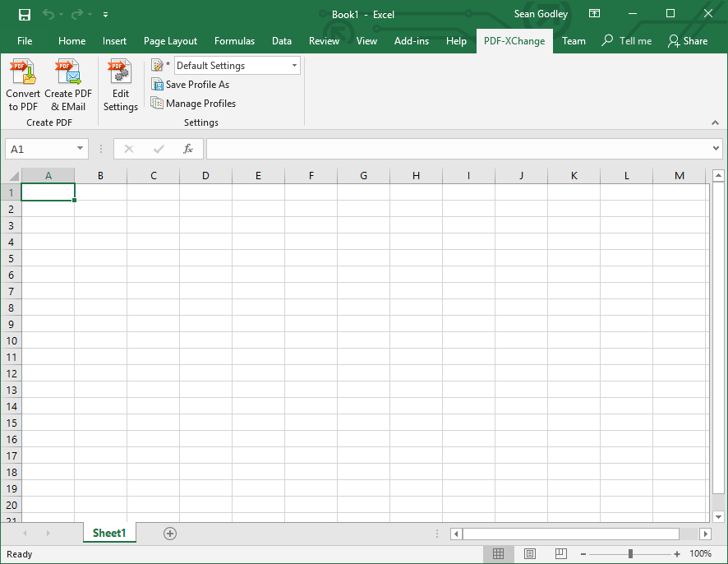The image size is (728, 564).
Task: Switch to the Home tab
Action: (x=72, y=41)
